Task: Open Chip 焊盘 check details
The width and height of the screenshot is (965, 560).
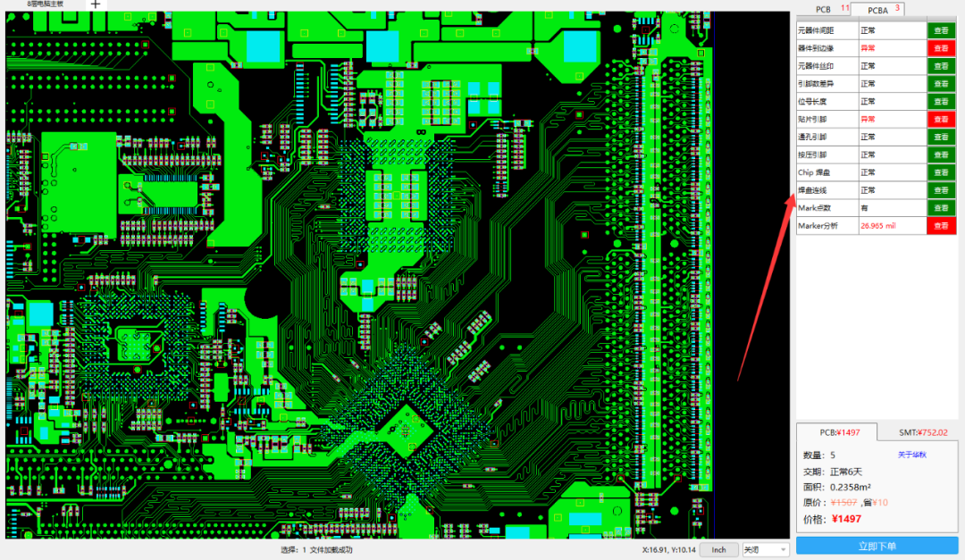Action: click(x=941, y=172)
